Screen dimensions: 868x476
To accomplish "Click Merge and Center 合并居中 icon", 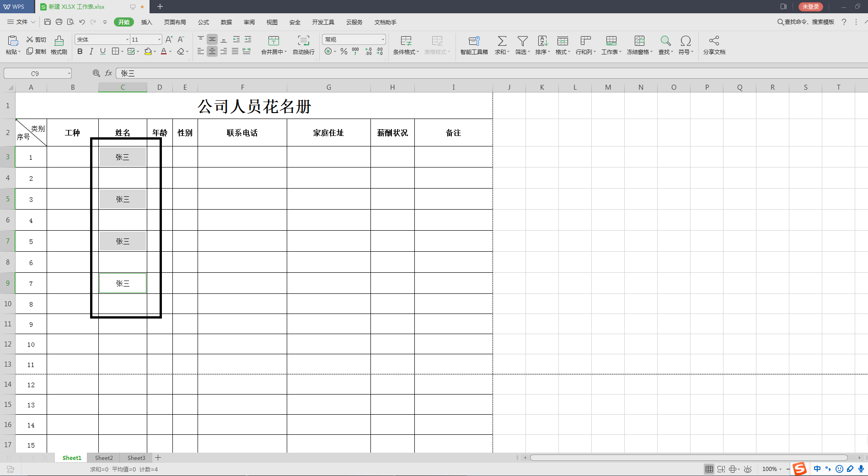I will (273, 41).
